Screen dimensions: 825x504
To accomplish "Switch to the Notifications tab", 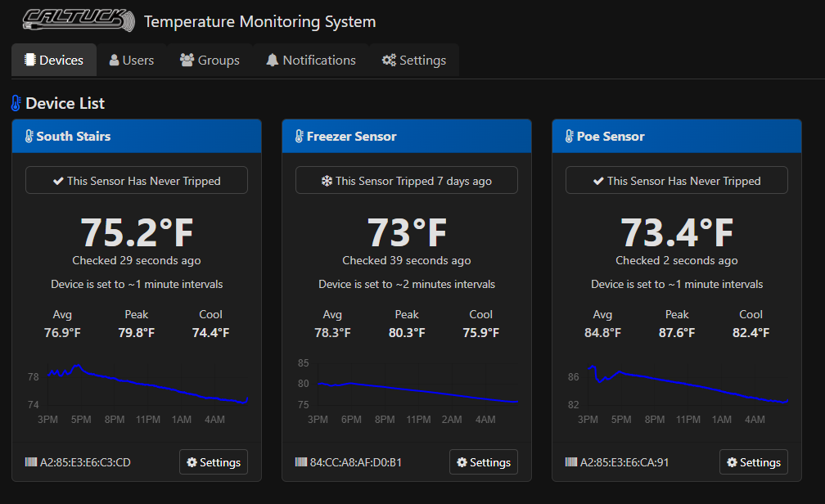I will [311, 59].
